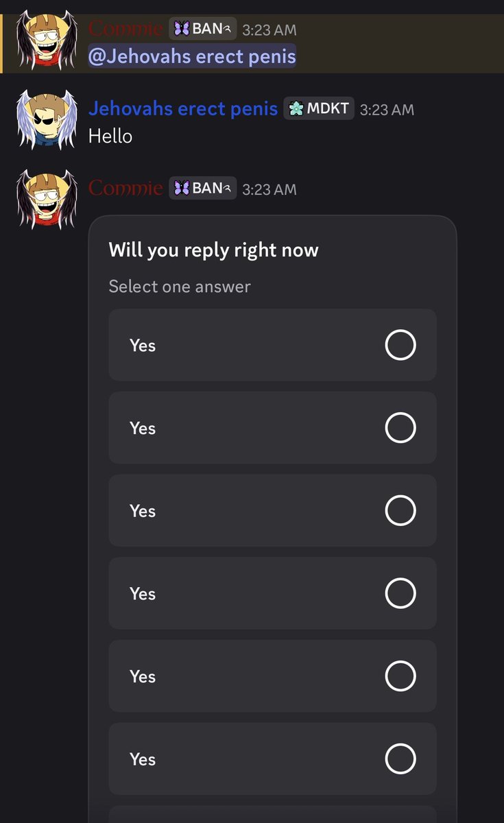Tap the BAN server tag on top message

coord(203,29)
